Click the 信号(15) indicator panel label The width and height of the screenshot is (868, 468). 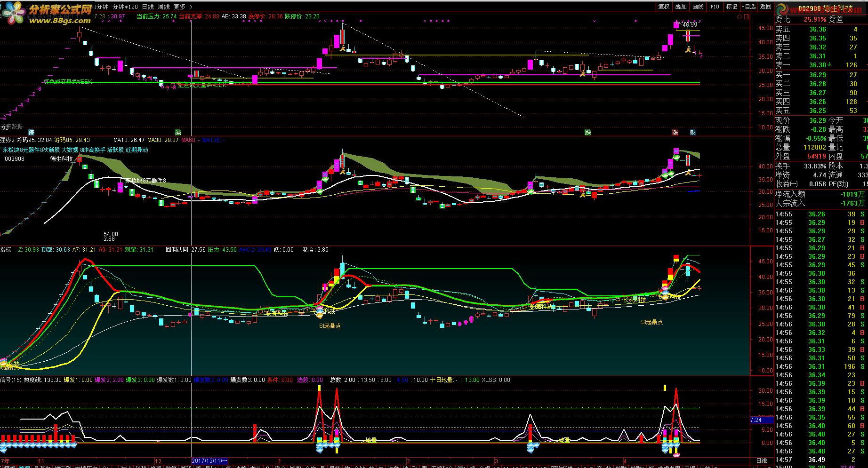[11, 380]
